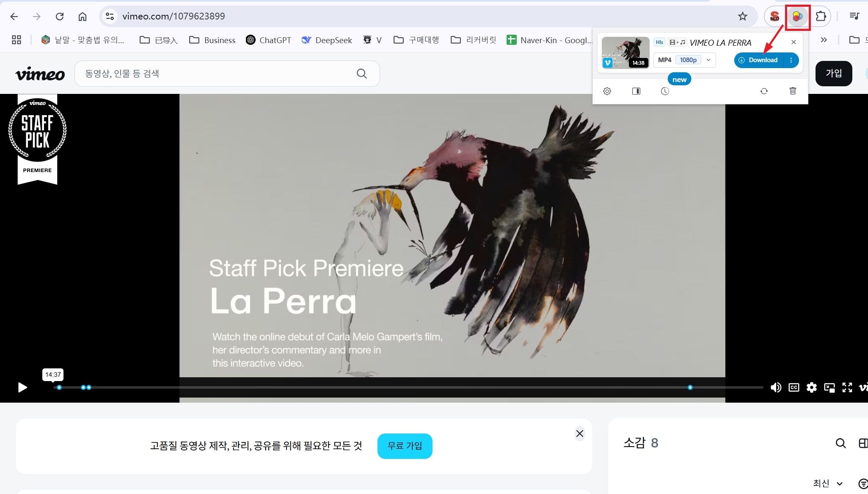Search comments with the magnifier icon
Screen dimensions: 868x494
841,443
